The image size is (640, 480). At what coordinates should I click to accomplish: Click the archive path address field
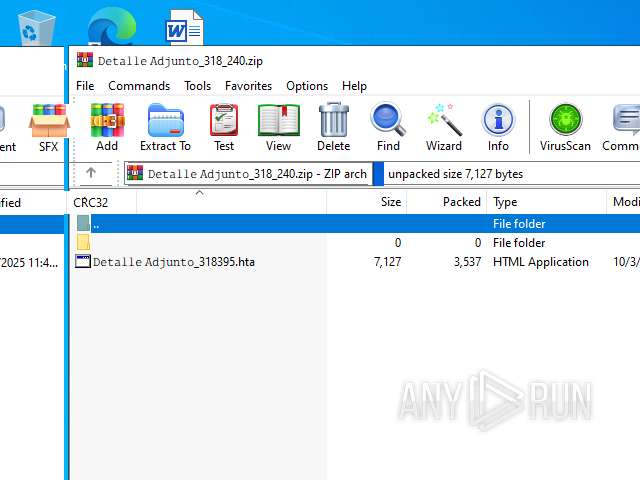[x=248, y=174]
